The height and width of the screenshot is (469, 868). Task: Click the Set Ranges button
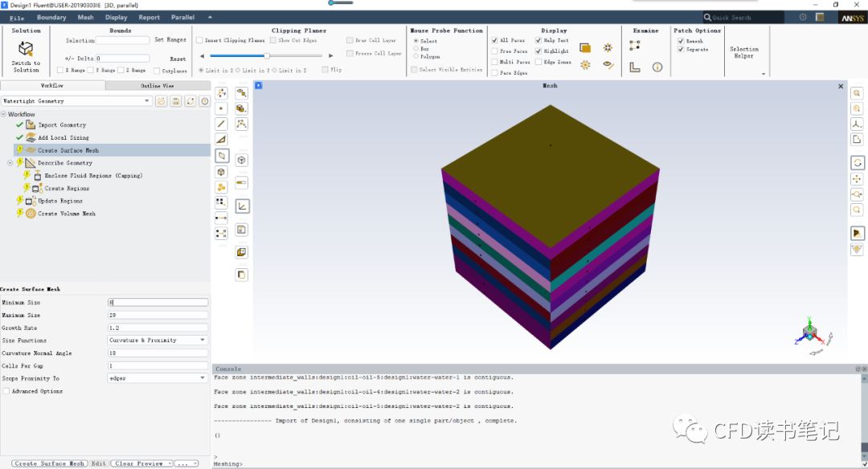click(170, 40)
